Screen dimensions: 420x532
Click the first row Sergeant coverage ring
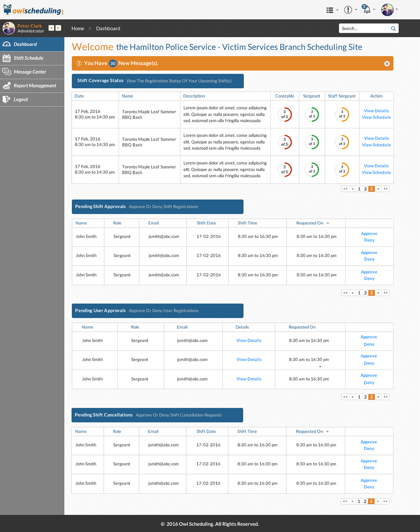coord(312,115)
